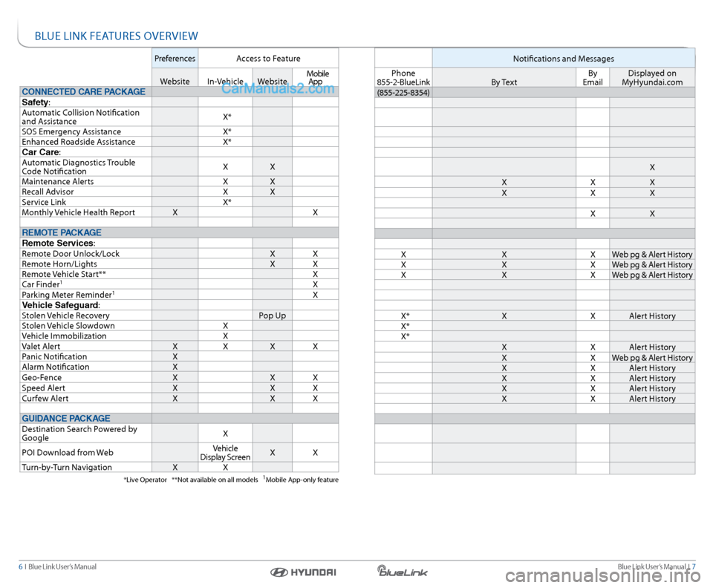This screenshot has height=588, width=713.
Task: Click 'Alert History' in the Curfew Alert row
Action: click(652, 399)
